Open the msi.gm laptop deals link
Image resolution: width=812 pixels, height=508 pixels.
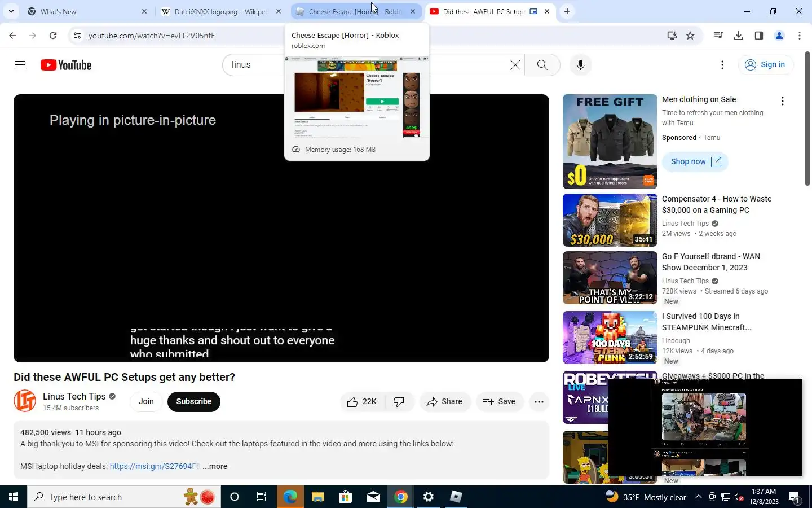coord(155,466)
